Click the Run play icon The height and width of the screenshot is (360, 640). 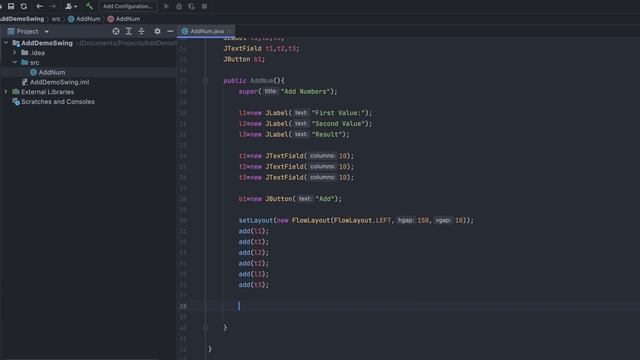pos(166,6)
